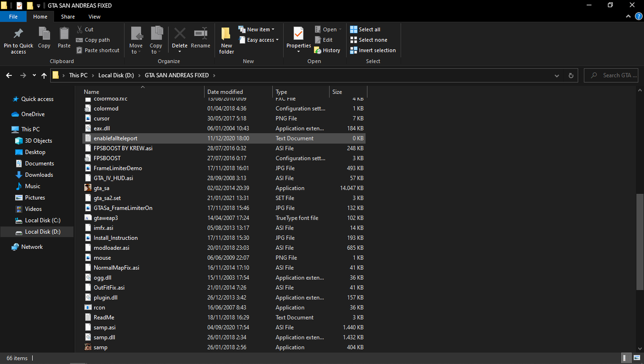Switch to Large icons view in status bar

(636, 358)
